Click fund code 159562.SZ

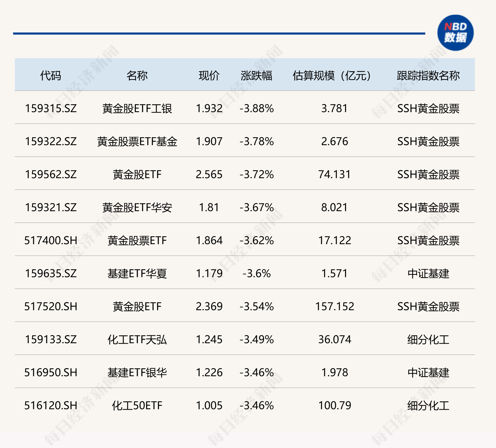coord(51,174)
